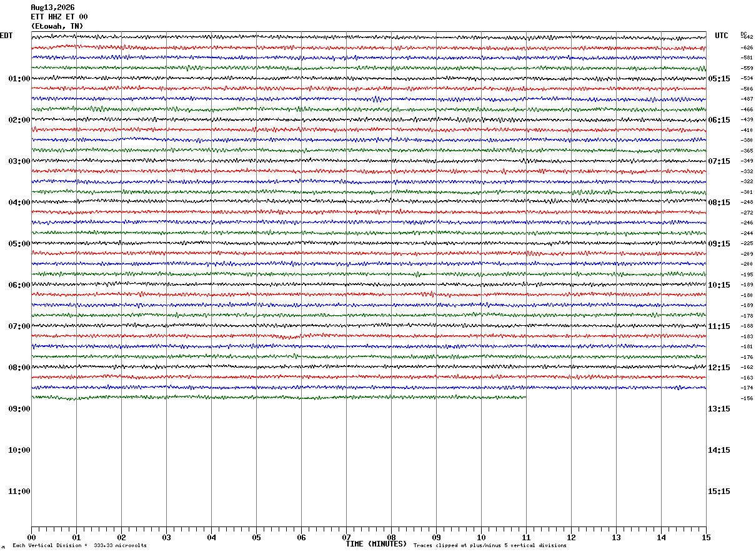Click the EDT time label '09:00'

pos(19,409)
